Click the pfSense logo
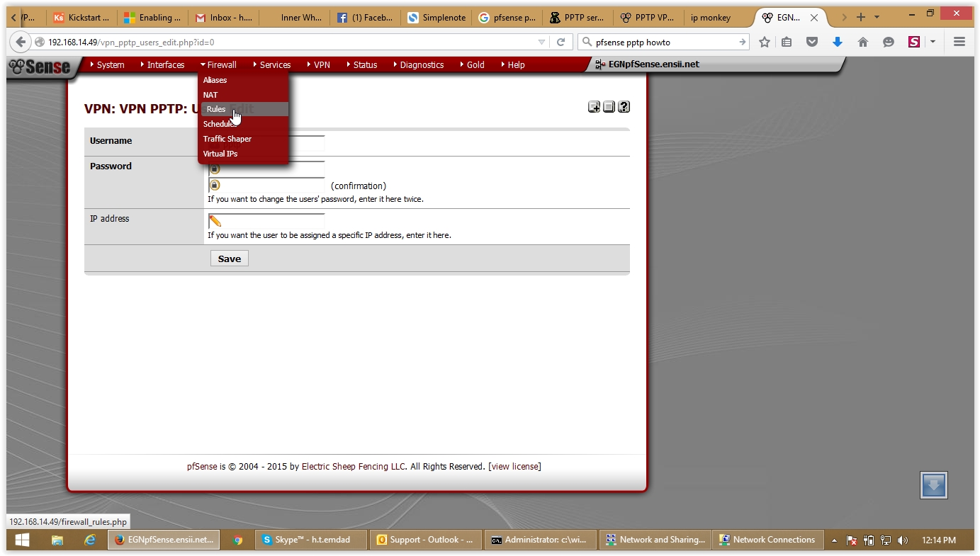This screenshot has height=556, width=980. [x=40, y=67]
